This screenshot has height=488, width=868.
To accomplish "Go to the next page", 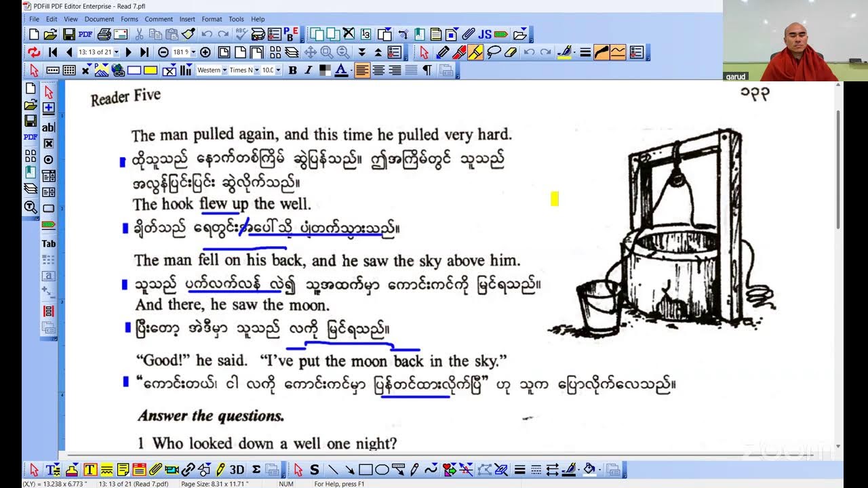I will pyautogui.click(x=129, y=52).
